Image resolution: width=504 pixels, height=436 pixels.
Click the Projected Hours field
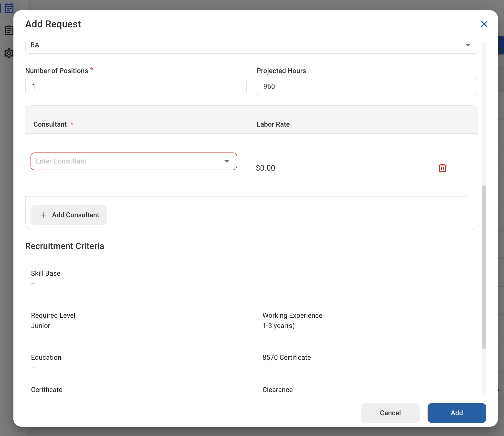[367, 87]
